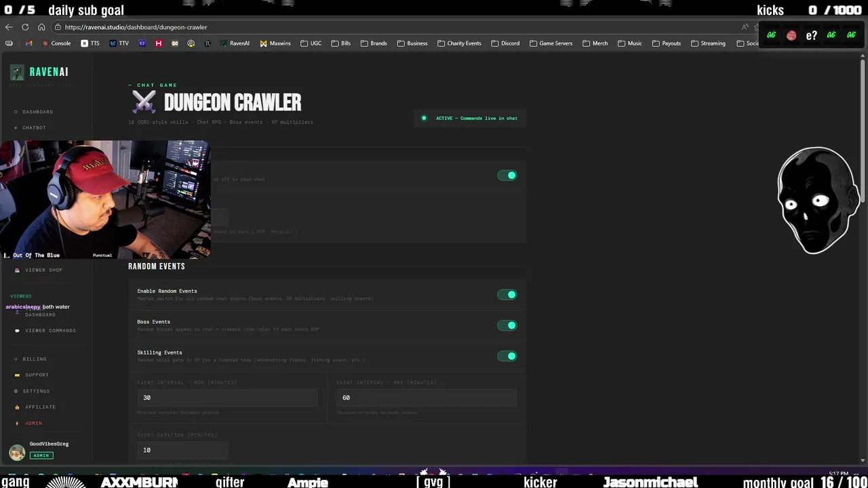Click the ADMIN badge under GoodVibesGreg
This screenshot has width=868, height=488.
(x=41, y=455)
